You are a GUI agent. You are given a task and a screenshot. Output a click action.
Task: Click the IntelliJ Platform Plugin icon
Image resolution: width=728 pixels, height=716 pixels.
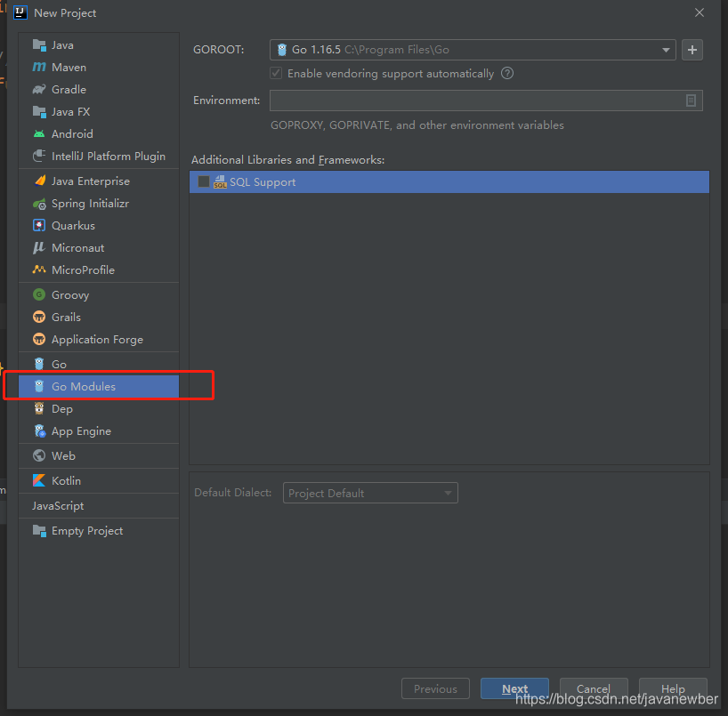[39, 156]
